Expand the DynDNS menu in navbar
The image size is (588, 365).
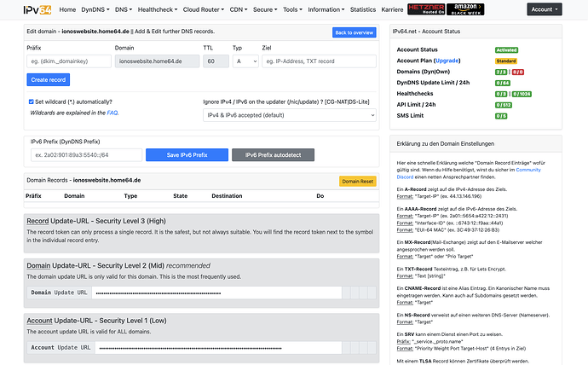point(97,9)
